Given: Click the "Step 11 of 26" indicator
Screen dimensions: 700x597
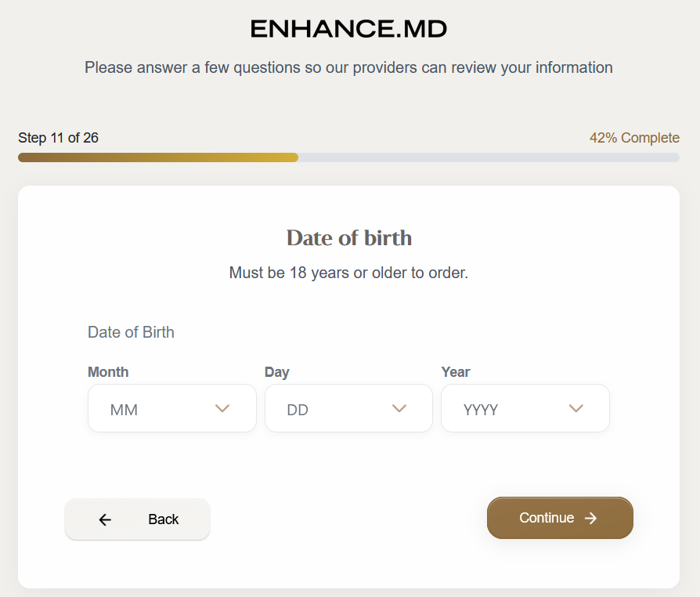Looking at the screenshot, I should pyautogui.click(x=58, y=138).
